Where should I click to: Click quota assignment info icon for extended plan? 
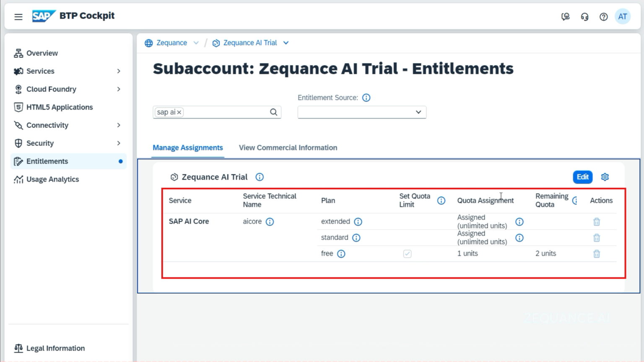pyautogui.click(x=519, y=222)
